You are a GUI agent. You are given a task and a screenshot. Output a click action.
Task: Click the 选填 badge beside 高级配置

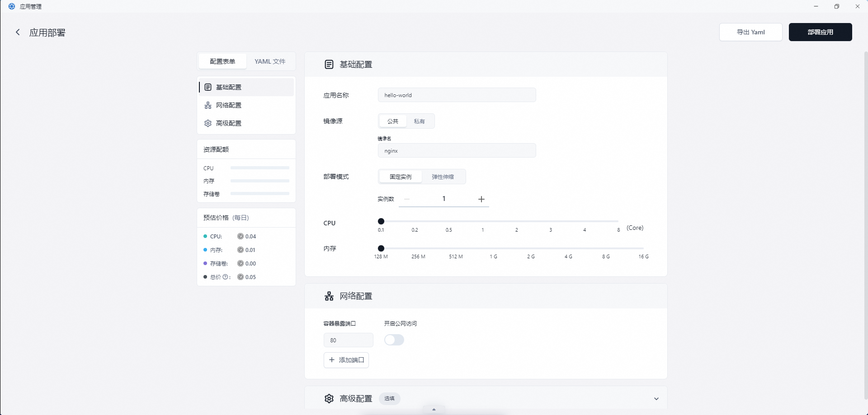point(389,398)
